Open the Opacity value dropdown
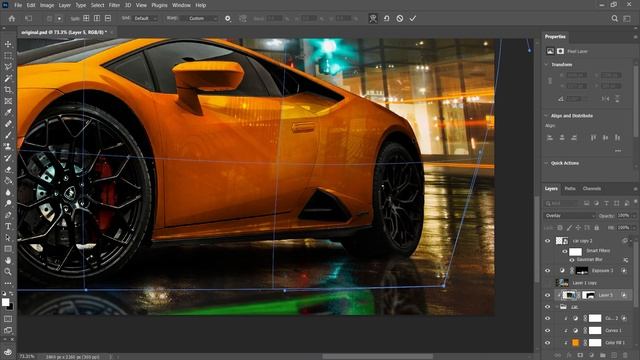The height and width of the screenshot is (360, 640). 633,216
